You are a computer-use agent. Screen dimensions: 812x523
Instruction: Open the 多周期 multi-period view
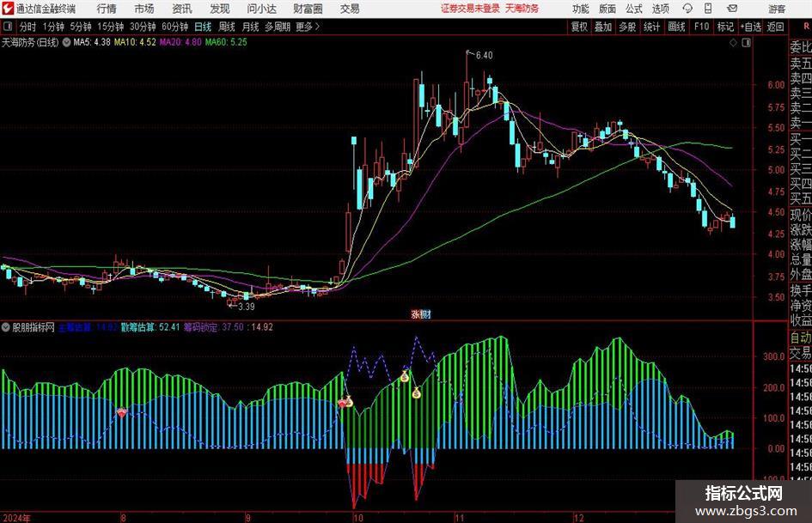pyautogui.click(x=278, y=27)
